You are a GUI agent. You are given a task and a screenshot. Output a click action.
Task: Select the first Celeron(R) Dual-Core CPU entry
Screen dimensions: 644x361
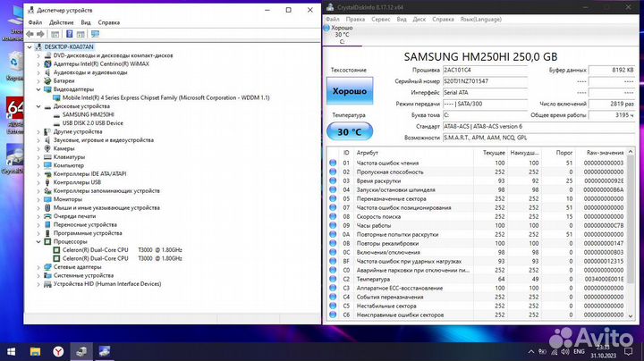click(x=122, y=250)
